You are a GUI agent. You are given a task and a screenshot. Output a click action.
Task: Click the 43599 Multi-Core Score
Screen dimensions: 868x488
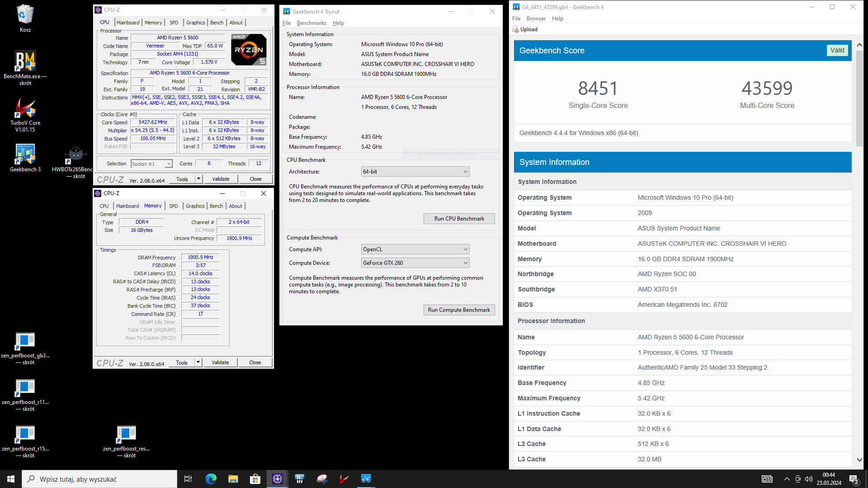767,89
